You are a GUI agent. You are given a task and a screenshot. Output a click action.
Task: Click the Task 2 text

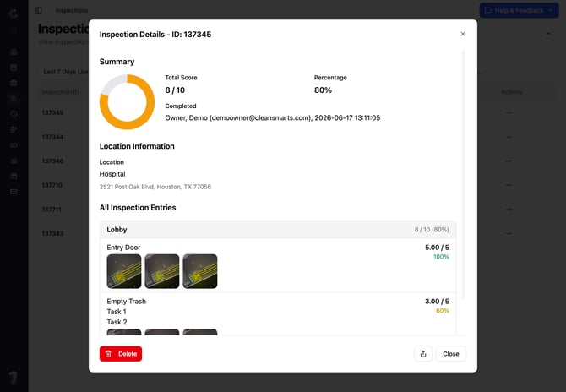point(117,322)
